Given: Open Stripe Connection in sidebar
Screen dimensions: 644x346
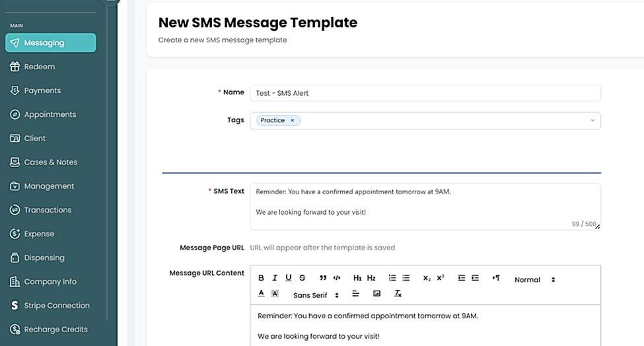Looking at the screenshot, I should tap(56, 306).
